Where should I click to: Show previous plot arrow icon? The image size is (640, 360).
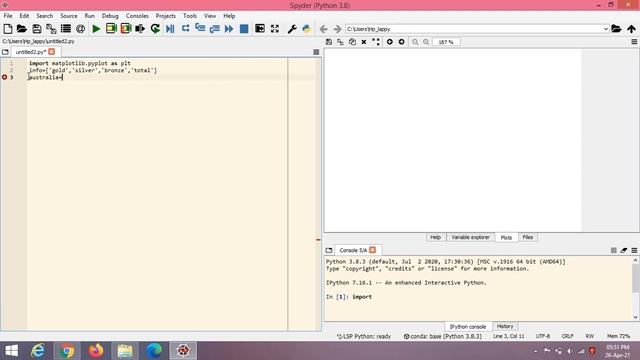390,42
